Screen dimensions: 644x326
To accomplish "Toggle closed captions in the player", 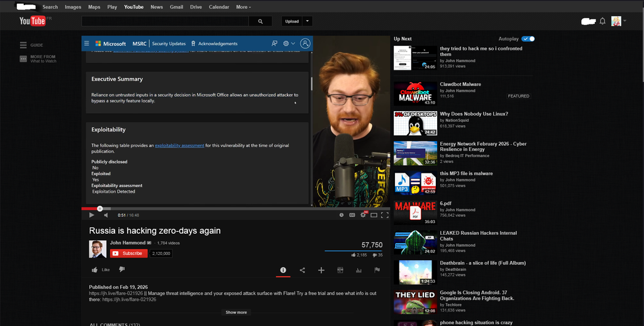I will 352,215.
